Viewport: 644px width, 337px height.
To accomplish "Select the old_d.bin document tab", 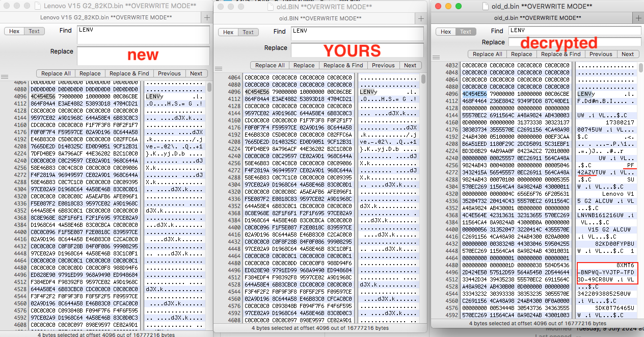I will [x=537, y=17].
